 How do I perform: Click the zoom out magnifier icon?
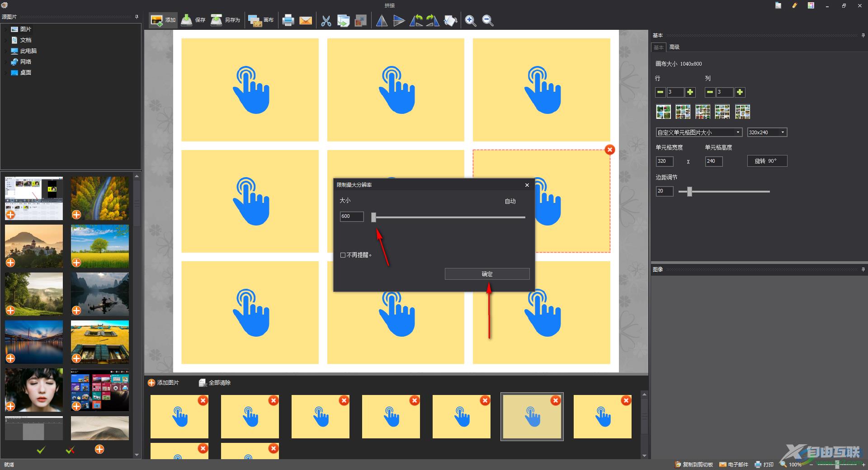pyautogui.click(x=488, y=21)
